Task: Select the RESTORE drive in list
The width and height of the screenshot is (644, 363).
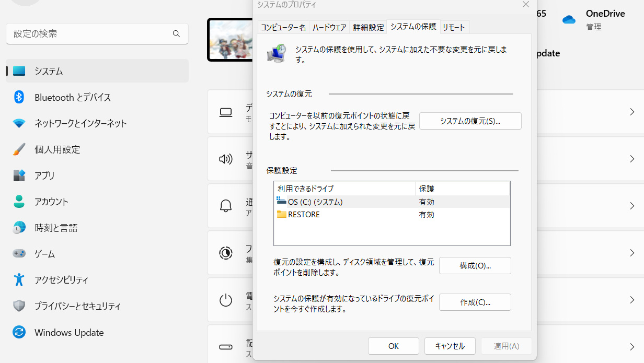Action: [x=304, y=215]
